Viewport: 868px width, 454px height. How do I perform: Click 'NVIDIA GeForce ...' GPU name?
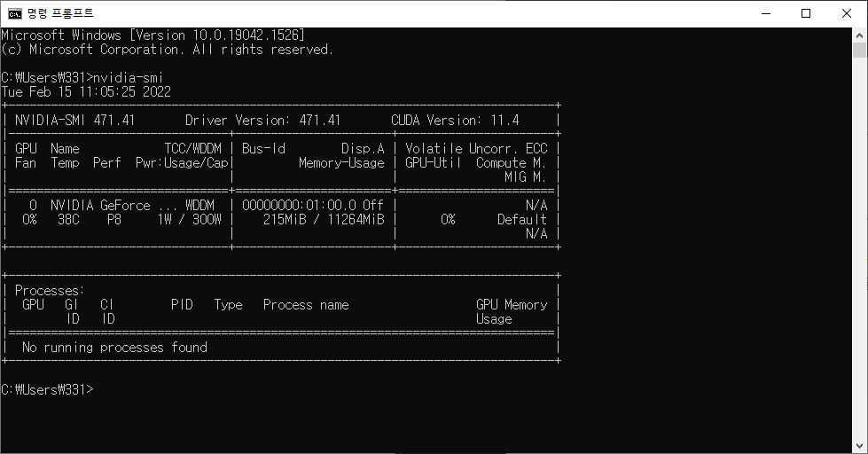point(113,206)
